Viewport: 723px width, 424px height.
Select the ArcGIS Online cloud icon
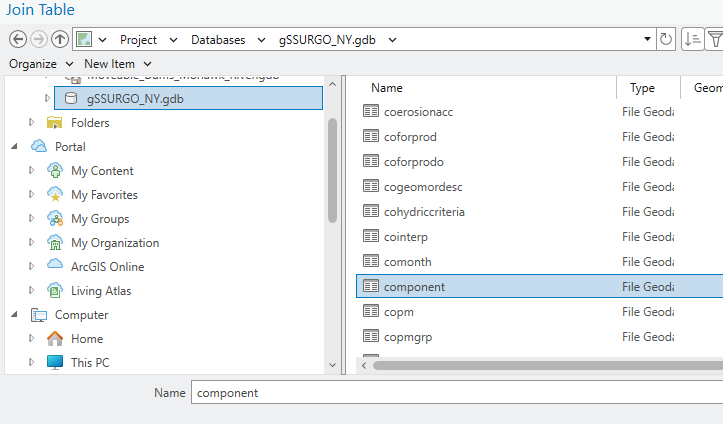pyautogui.click(x=56, y=267)
